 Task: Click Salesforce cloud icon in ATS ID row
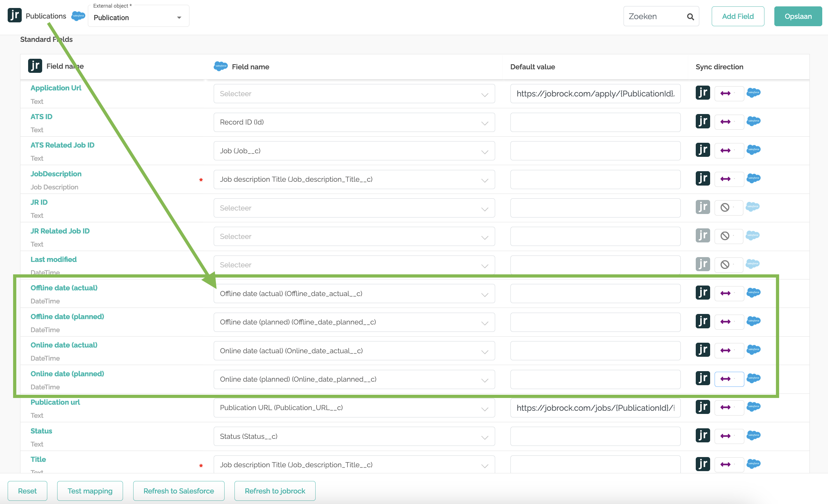click(x=753, y=121)
